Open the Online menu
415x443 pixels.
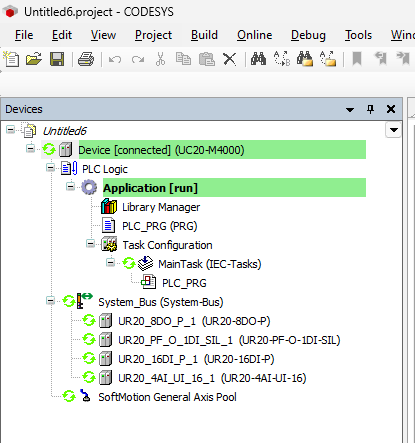click(254, 35)
